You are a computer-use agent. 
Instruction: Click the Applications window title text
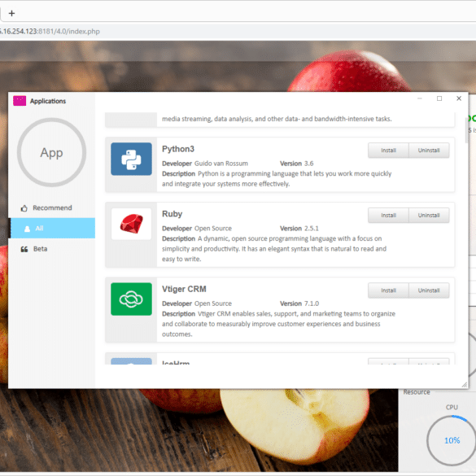pyautogui.click(x=48, y=101)
